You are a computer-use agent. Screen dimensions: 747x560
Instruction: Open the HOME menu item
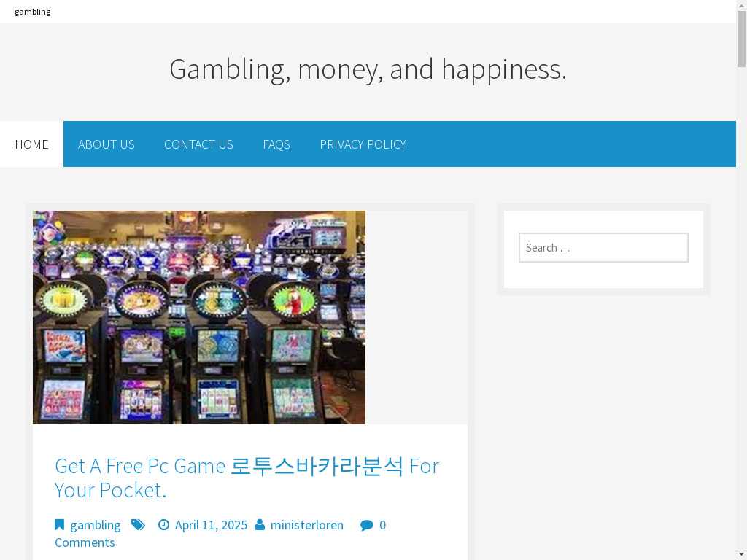point(31,144)
